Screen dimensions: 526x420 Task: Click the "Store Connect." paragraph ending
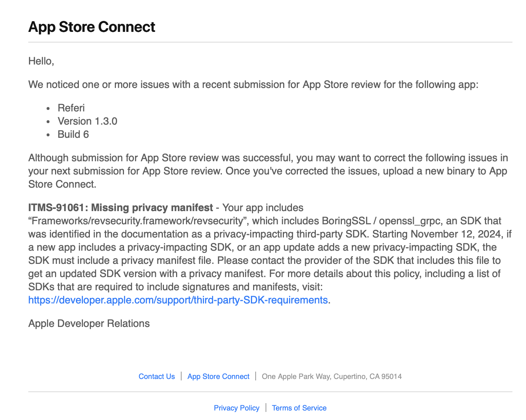point(62,184)
